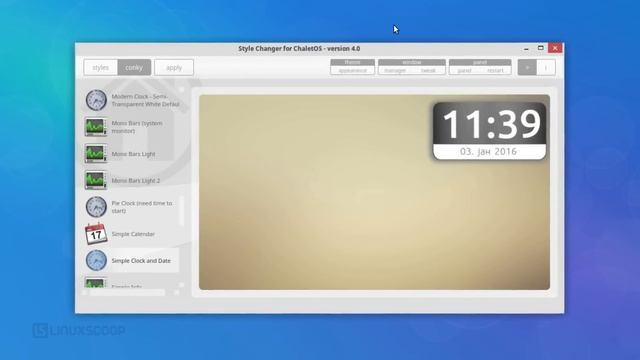Image resolution: width=640 pixels, height=360 pixels.
Task: Click the info 'i' button
Action: (546, 67)
